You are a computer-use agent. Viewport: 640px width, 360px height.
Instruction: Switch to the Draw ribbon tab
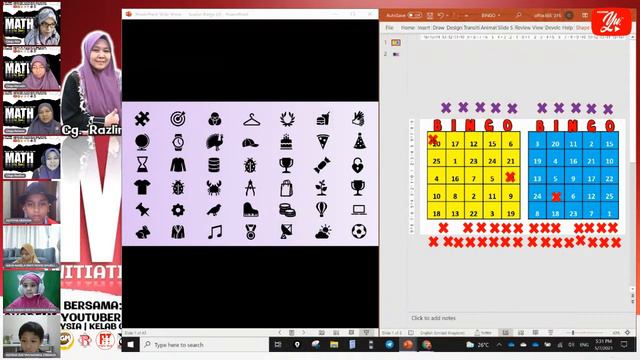pyautogui.click(x=438, y=27)
